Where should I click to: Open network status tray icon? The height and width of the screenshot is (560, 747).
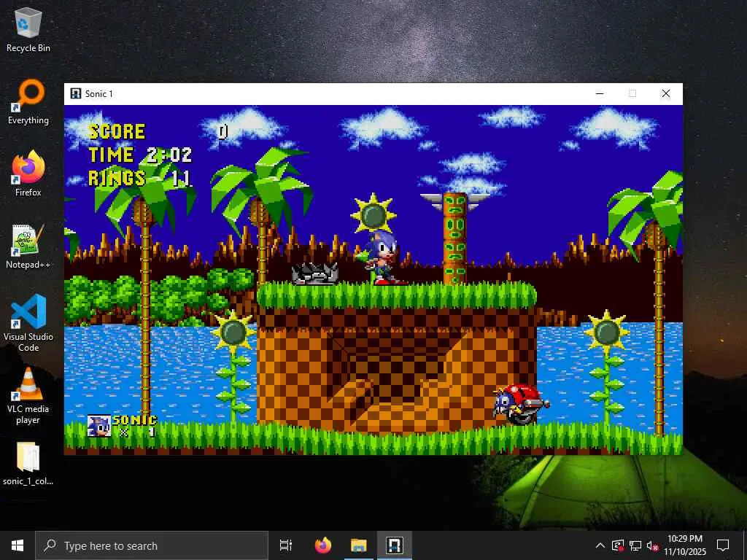[635, 545]
